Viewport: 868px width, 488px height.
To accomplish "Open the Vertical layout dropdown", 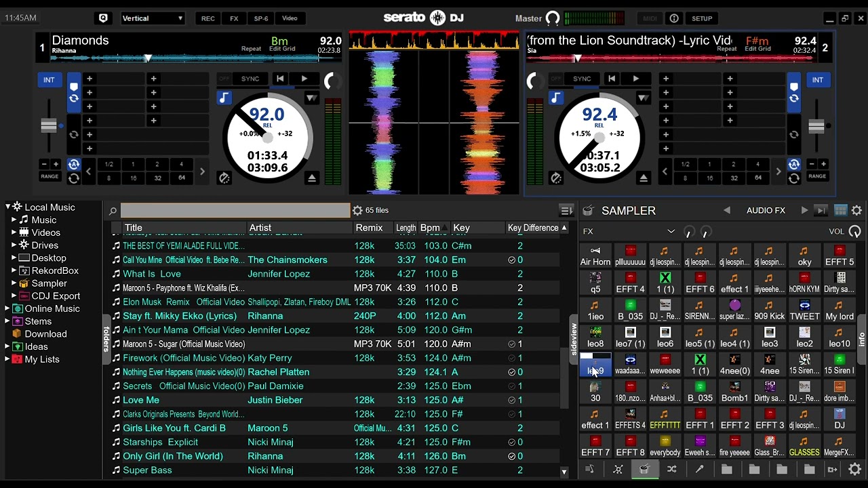I will click(x=153, y=18).
